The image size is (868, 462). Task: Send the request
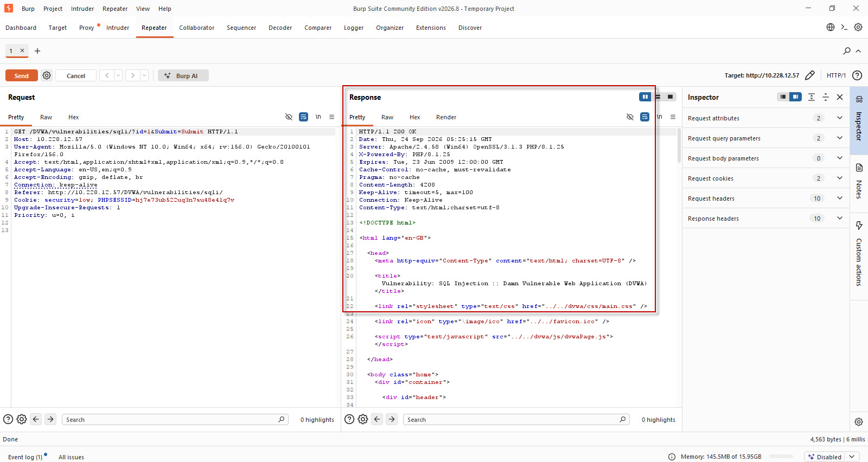point(22,75)
